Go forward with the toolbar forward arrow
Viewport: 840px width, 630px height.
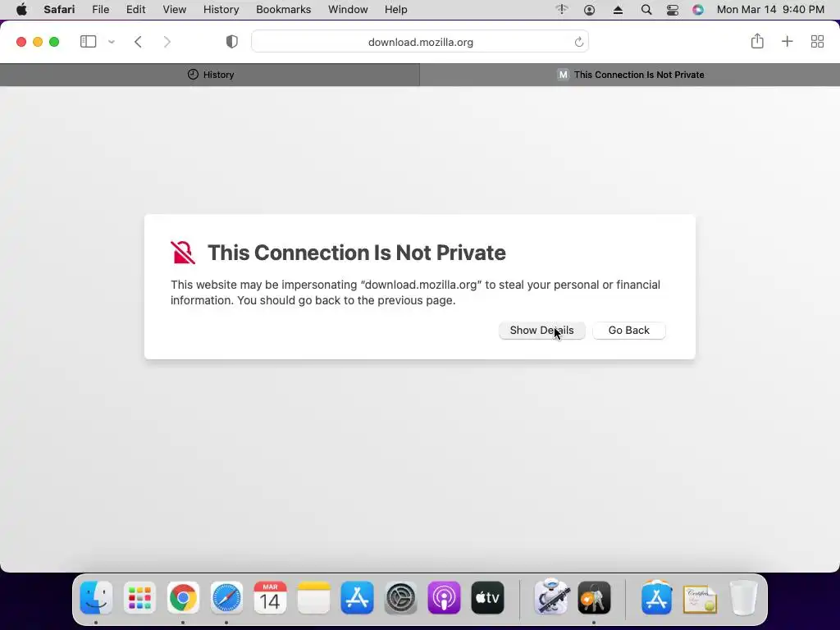click(x=167, y=42)
